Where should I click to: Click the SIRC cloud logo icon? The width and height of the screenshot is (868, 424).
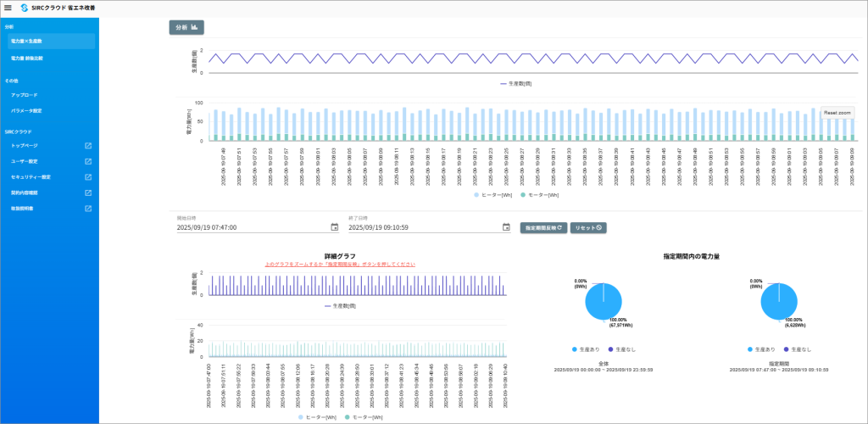pos(23,8)
